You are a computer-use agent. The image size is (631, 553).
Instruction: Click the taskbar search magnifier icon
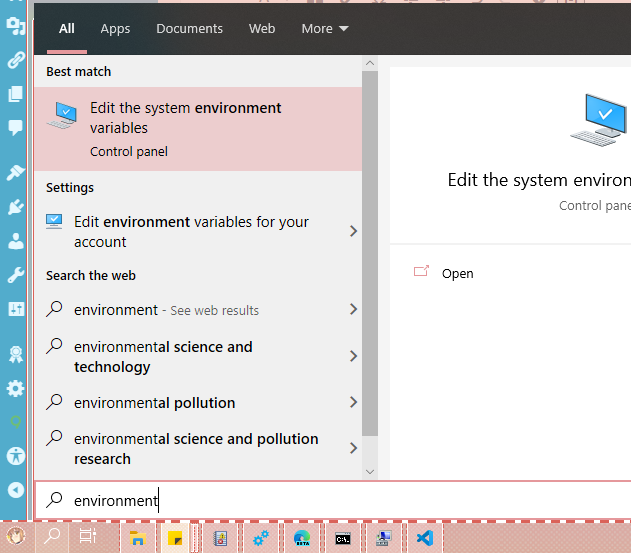(x=52, y=536)
